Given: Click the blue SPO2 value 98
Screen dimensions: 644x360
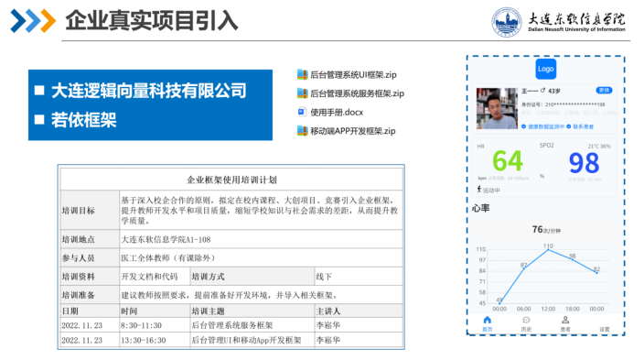Looking at the screenshot, I should tap(584, 163).
